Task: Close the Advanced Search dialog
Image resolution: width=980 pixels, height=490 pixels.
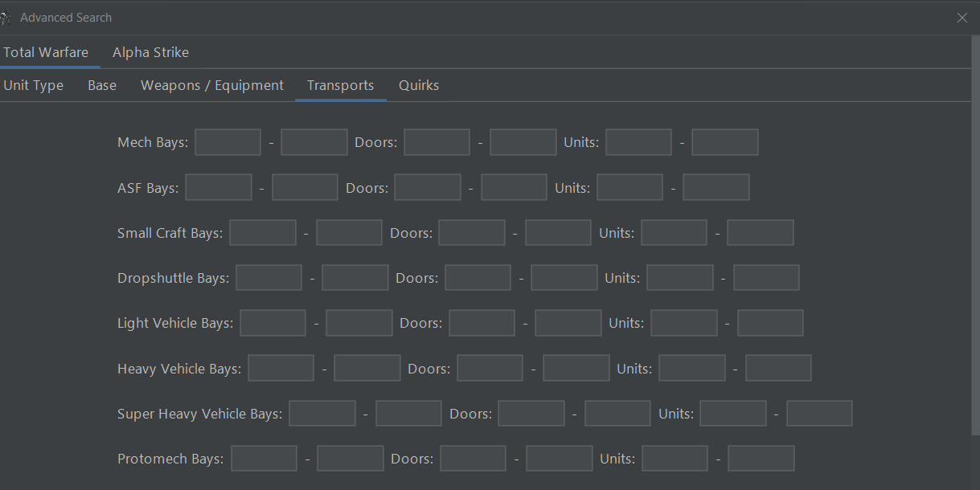Action: (x=962, y=17)
